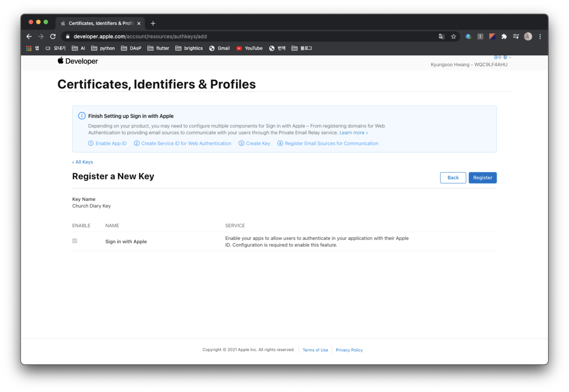Go back via All Keys link
569x392 pixels.
coord(83,162)
